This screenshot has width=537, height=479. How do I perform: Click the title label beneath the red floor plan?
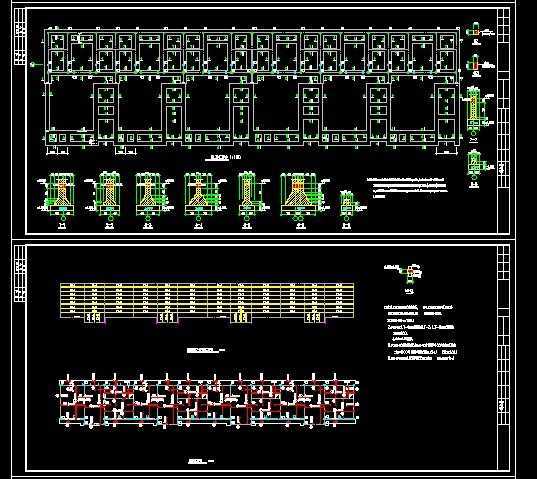coord(201,461)
